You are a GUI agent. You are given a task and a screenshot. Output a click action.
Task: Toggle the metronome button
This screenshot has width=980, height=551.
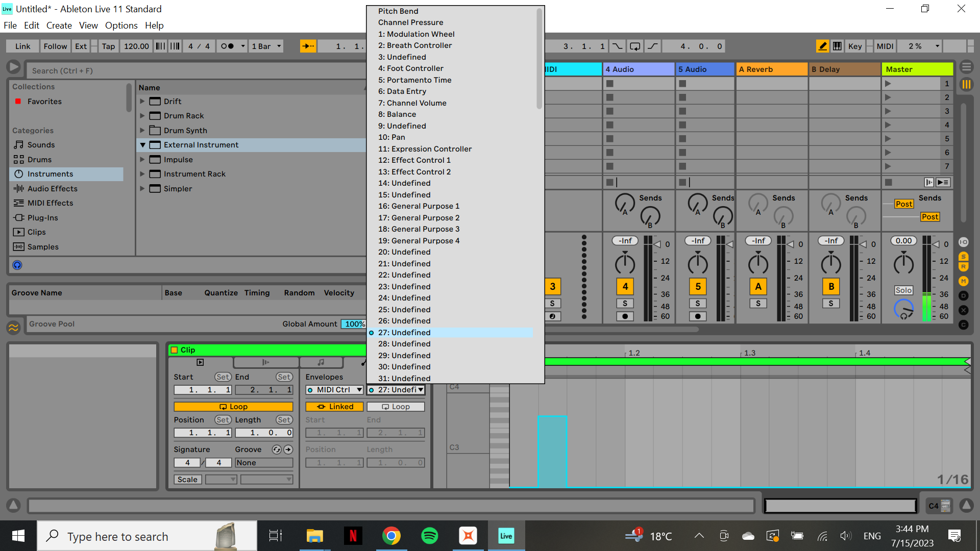click(227, 46)
